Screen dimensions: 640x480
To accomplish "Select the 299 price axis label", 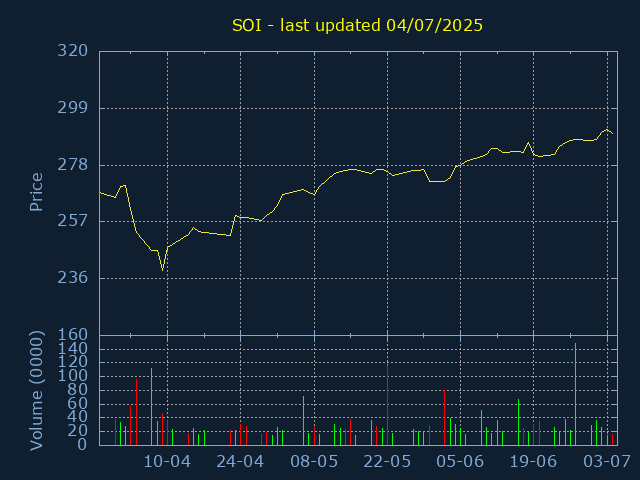I will 73,108.
